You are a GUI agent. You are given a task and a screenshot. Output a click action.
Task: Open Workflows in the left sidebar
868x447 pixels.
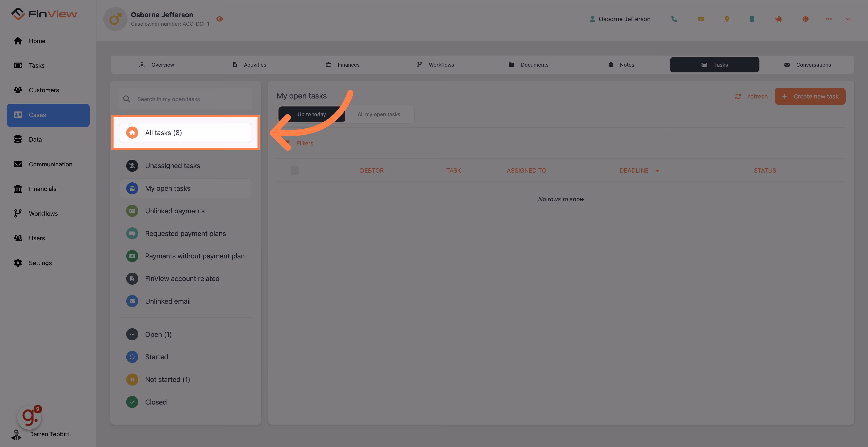tap(48, 213)
